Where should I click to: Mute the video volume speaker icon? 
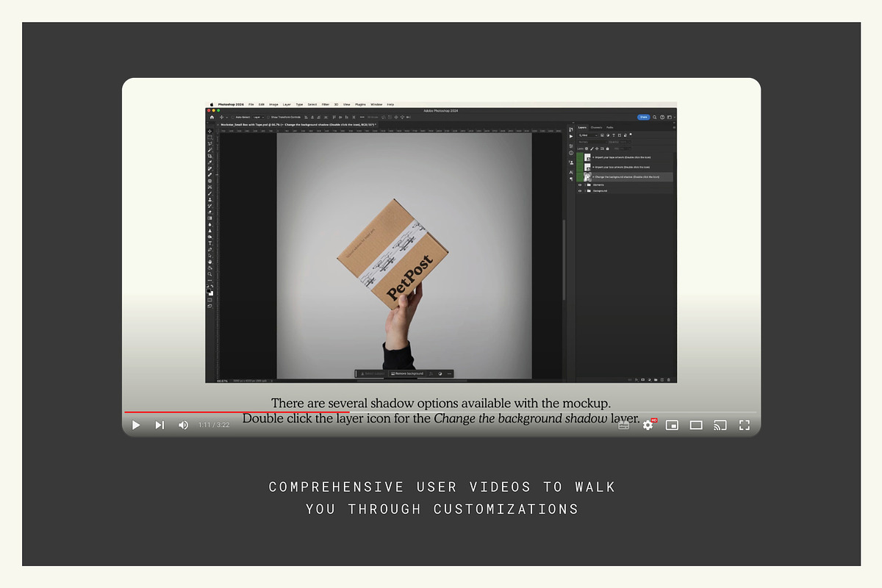click(183, 425)
